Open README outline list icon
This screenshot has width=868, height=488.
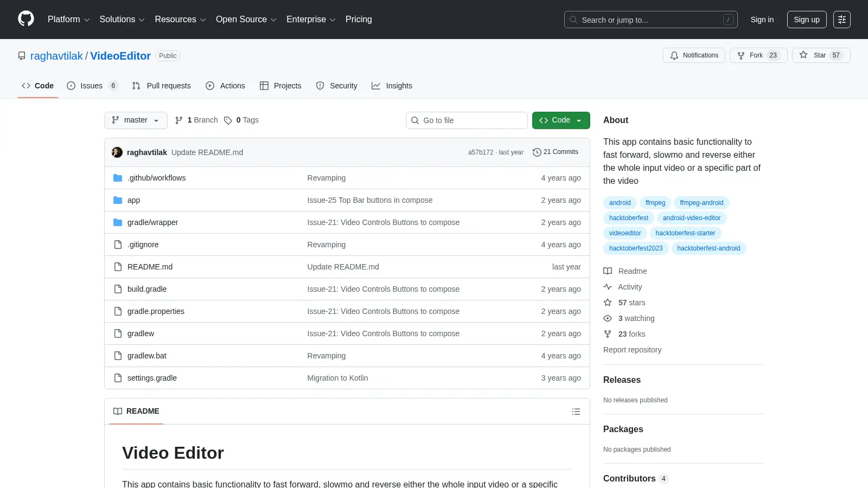click(x=576, y=412)
